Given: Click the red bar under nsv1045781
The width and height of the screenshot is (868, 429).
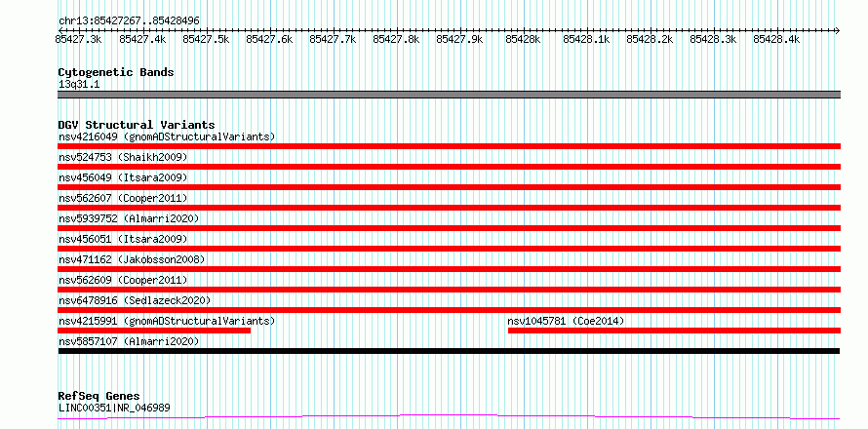Looking at the screenshot, I should tap(674, 331).
